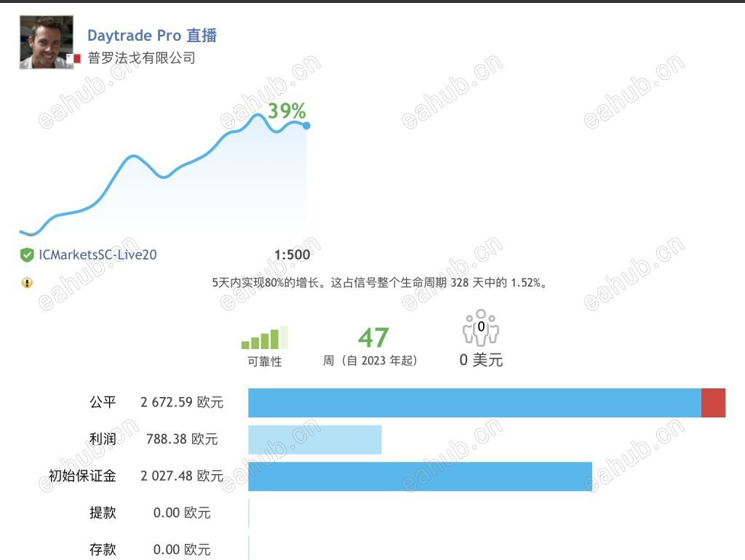Click the 利润 row label
Screen dimensions: 745x560
click(x=103, y=439)
